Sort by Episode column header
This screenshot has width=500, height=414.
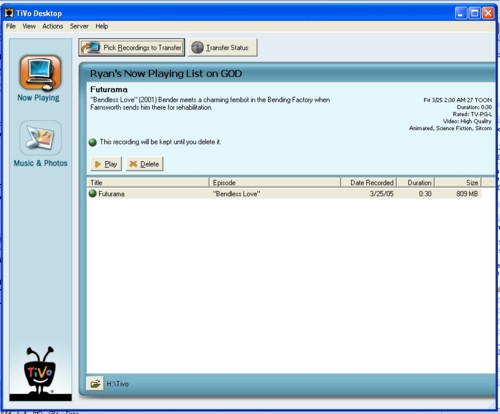pos(275,182)
